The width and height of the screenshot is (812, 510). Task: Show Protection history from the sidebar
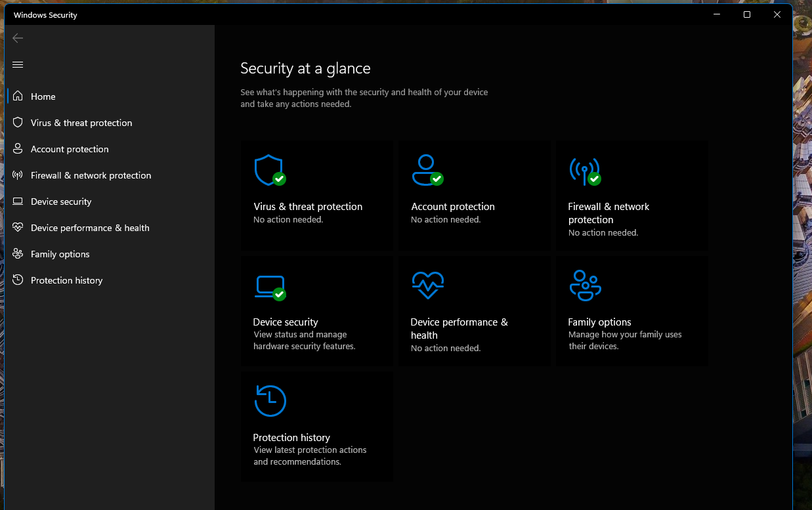pyautogui.click(x=110, y=280)
